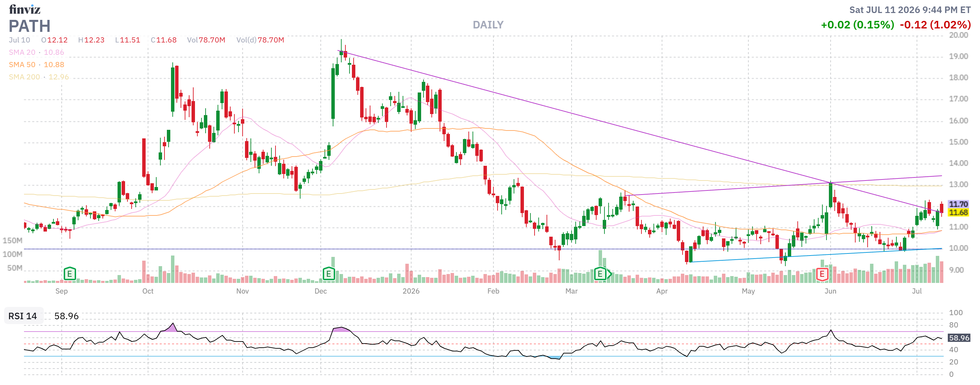Image resolution: width=980 pixels, height=385 pixels.
Task: Click the Vol(d) 78.70M value
Action: tap(271, 40)
